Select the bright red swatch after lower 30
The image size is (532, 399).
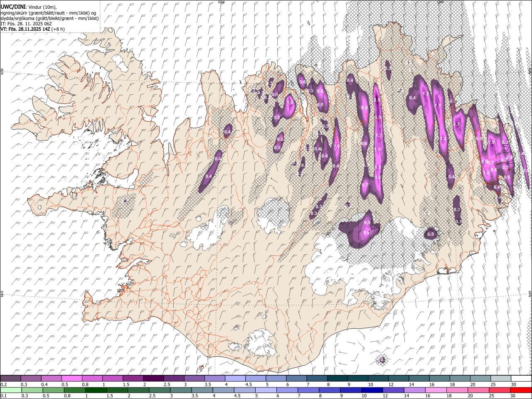[x=521, y=390]
